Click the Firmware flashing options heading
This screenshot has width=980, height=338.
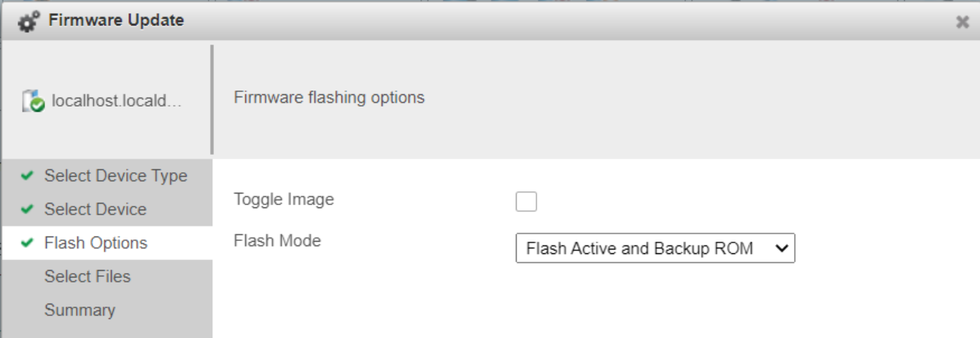coord(329,97)
